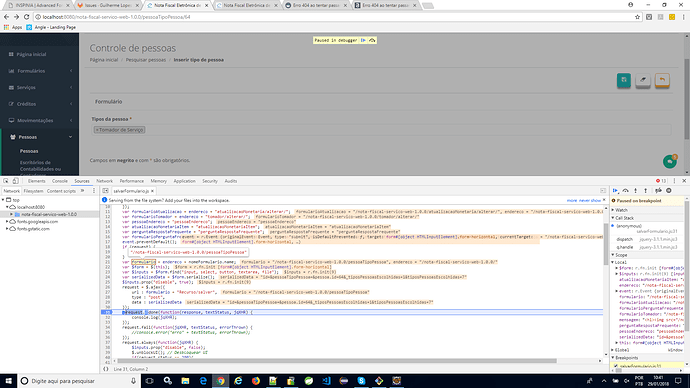Resume script execution in debugger panel
Screen dimensions: 690x388
(616, 191)
